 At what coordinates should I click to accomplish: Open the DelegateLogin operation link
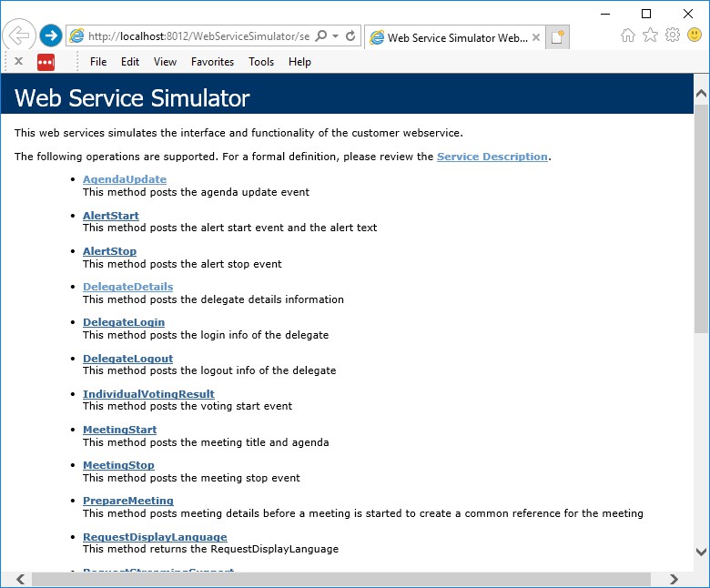tap(124, 322)
